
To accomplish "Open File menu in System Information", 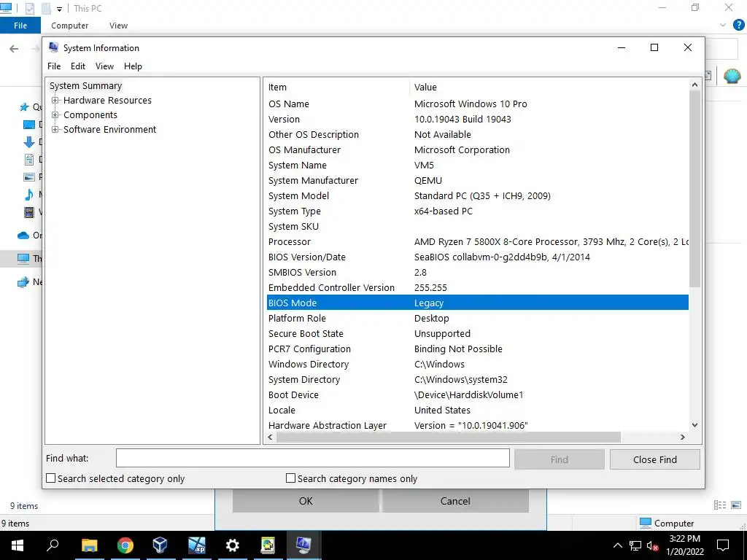I will click(x=54, y=66).
